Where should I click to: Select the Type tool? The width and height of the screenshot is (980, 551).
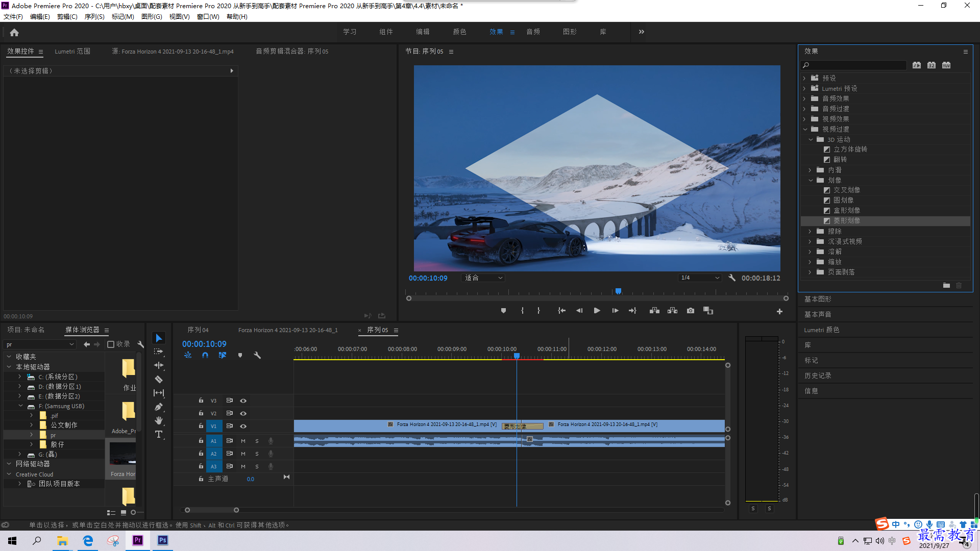(x=159, y=434)
